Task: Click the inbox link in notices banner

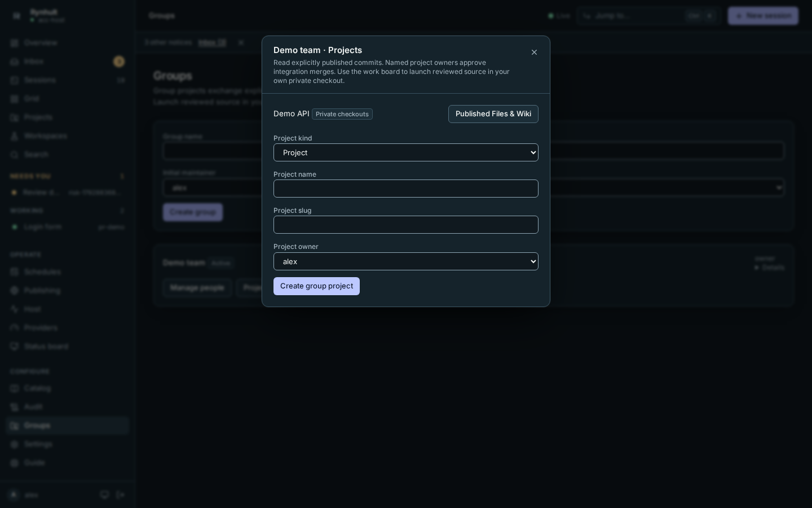Action: 212,42
